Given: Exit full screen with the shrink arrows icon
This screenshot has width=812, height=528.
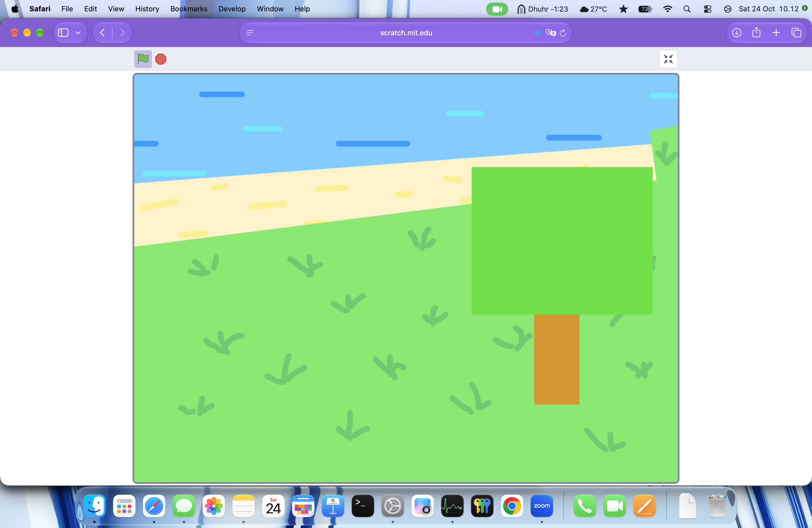Looking at the screenshot, I should coord(668,59).
